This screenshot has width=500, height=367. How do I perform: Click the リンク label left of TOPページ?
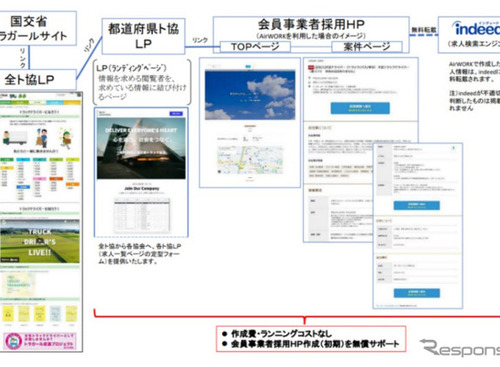[200, 40]
